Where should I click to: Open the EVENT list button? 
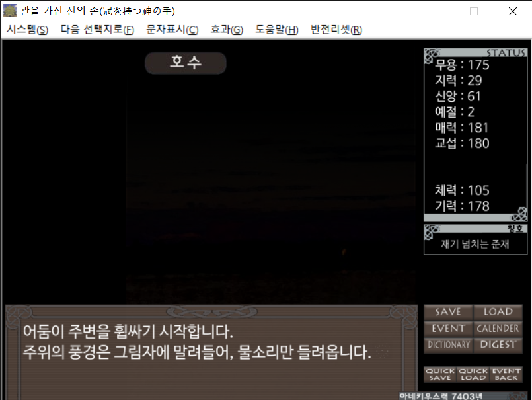pos(448,329)
